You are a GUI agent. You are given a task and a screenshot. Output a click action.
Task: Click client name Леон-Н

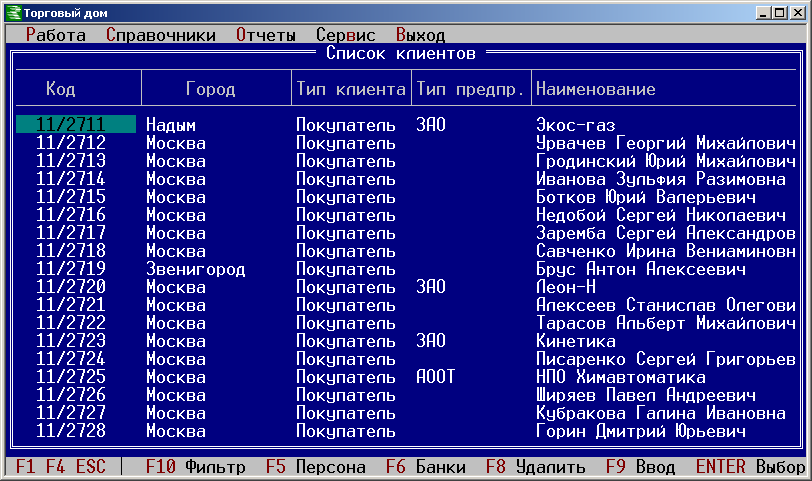click(566, 286)
